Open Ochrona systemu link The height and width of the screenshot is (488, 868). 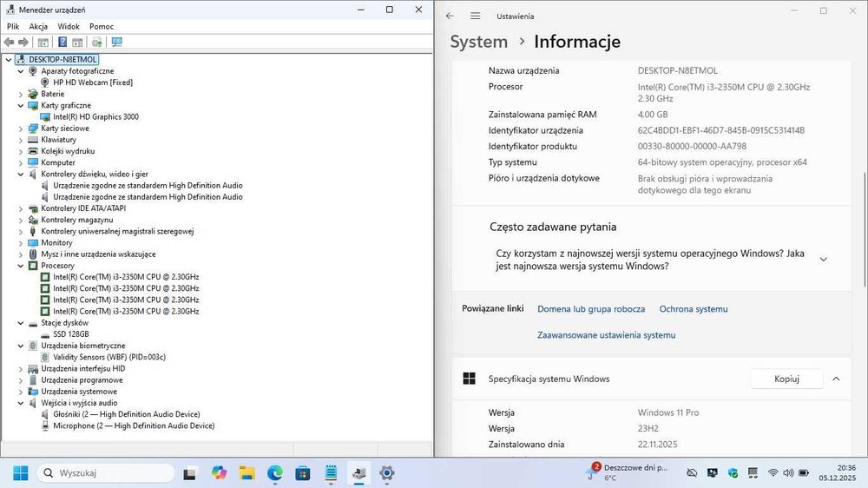(693, 309)
